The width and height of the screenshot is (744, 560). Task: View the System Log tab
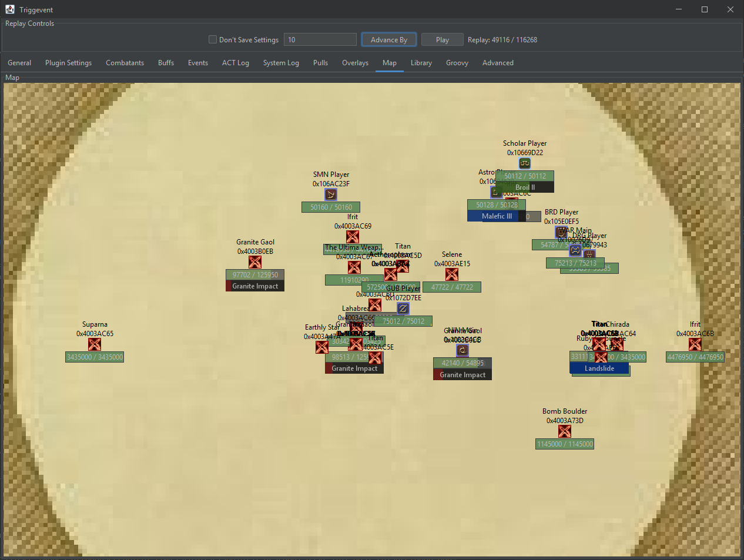[x=281, y=63]
